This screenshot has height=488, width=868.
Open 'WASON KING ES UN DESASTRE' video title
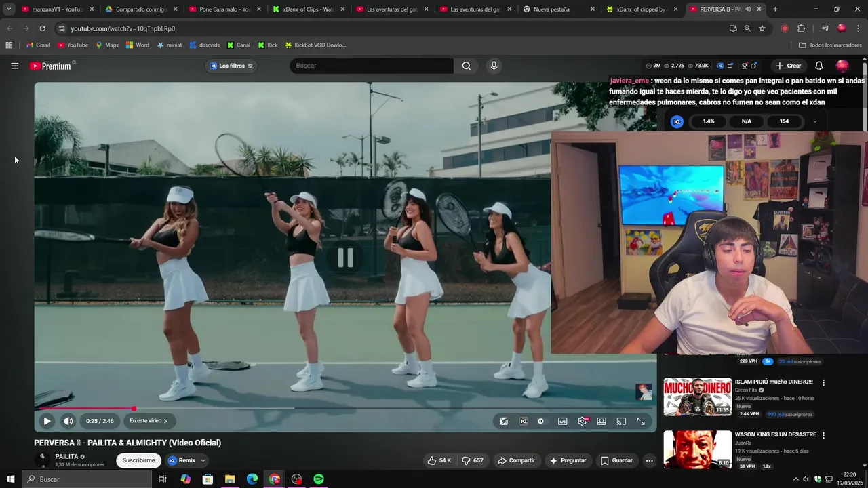[x=775, y=434]
